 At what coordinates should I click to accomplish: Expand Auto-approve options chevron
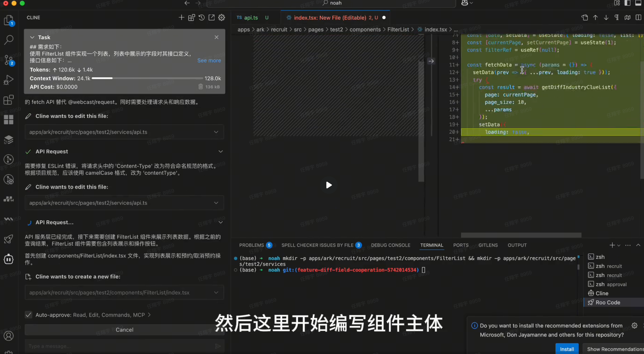[x=149, y=315]
